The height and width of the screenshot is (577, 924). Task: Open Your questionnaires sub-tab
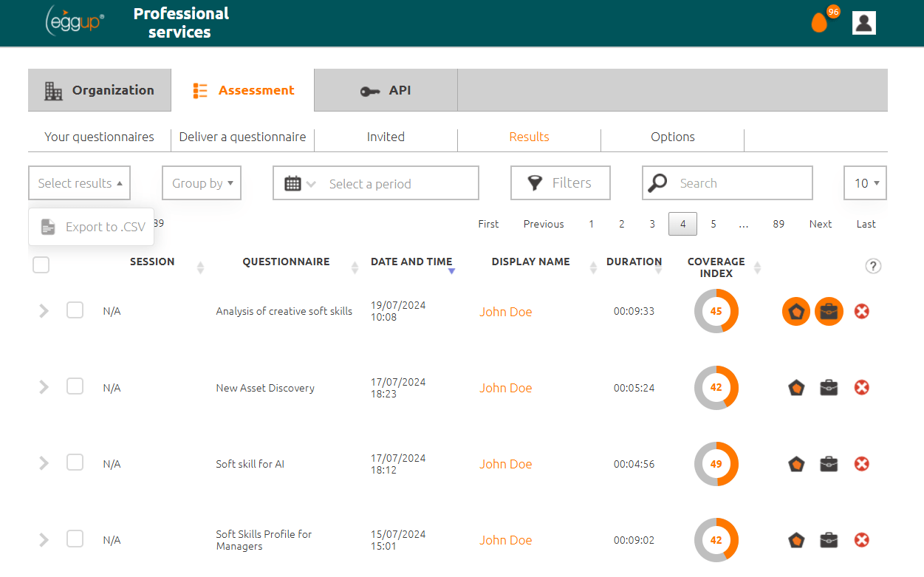pyautogui.click(x=99, y=137)
